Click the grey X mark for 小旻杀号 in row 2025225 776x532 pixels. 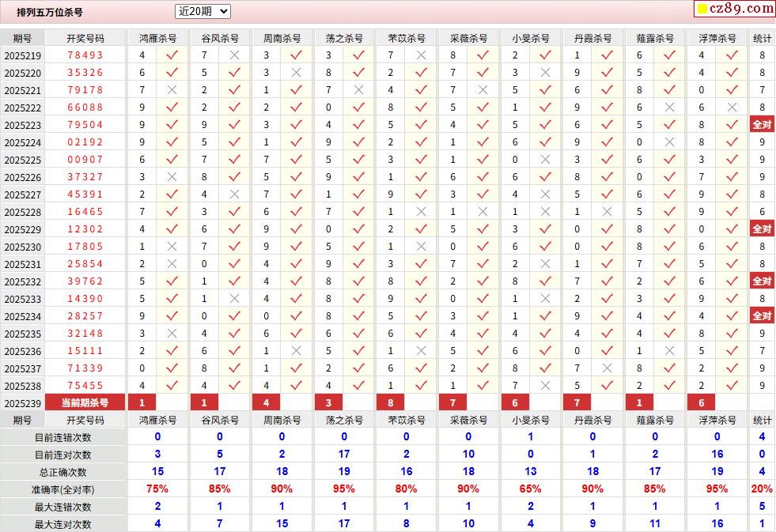click(545, 160)
